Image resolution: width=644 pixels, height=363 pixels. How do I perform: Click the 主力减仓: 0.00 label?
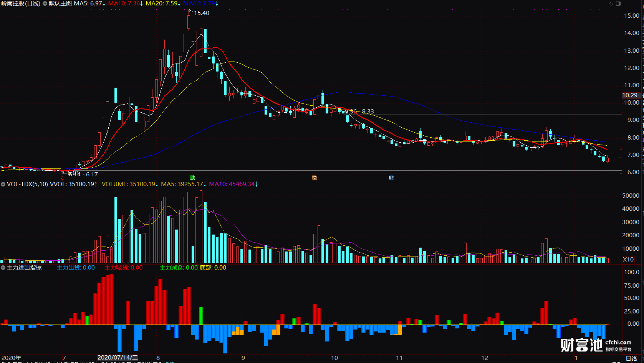click(179, 268)
